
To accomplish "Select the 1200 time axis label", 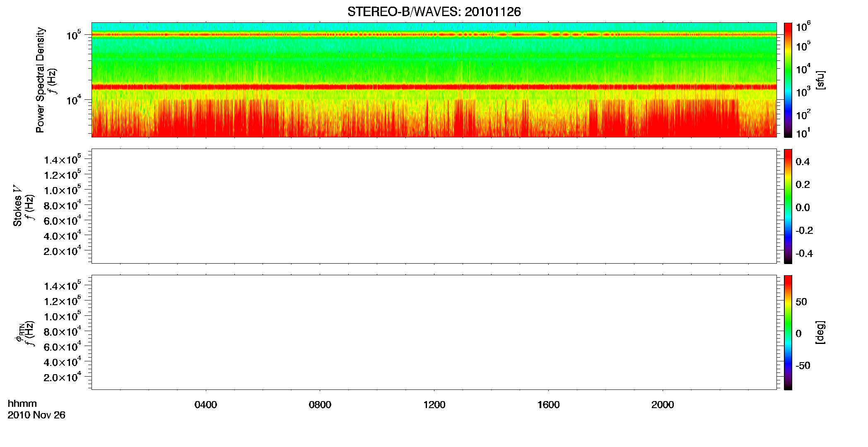I will pos(434,405).
